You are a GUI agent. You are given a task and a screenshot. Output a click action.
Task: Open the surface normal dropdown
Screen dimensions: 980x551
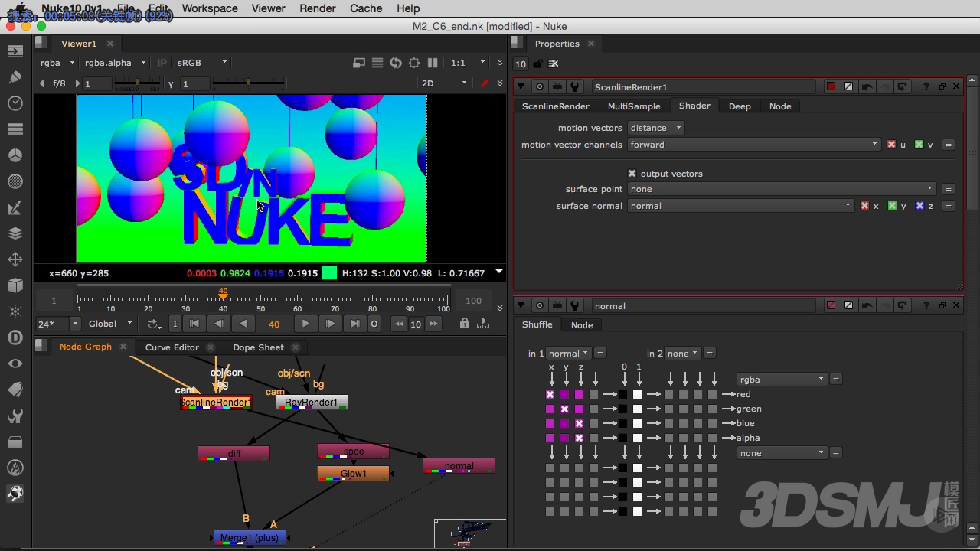tap(740, 206)
